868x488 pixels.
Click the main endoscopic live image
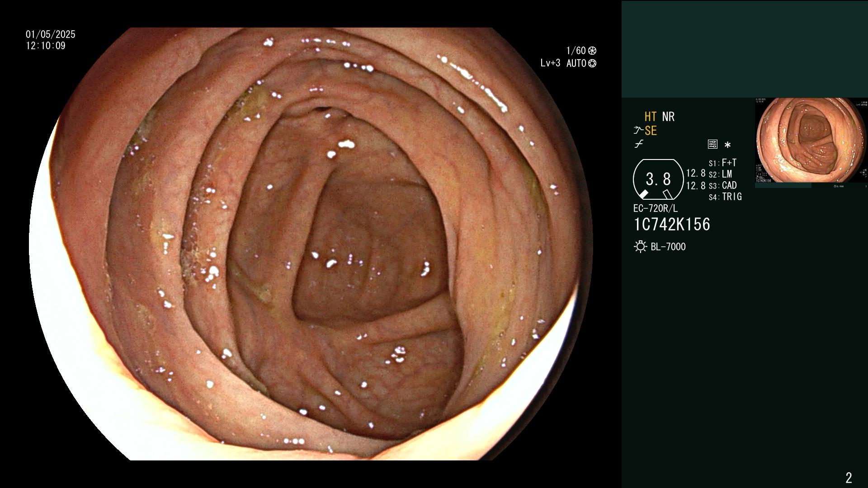[x=311, y=244]
